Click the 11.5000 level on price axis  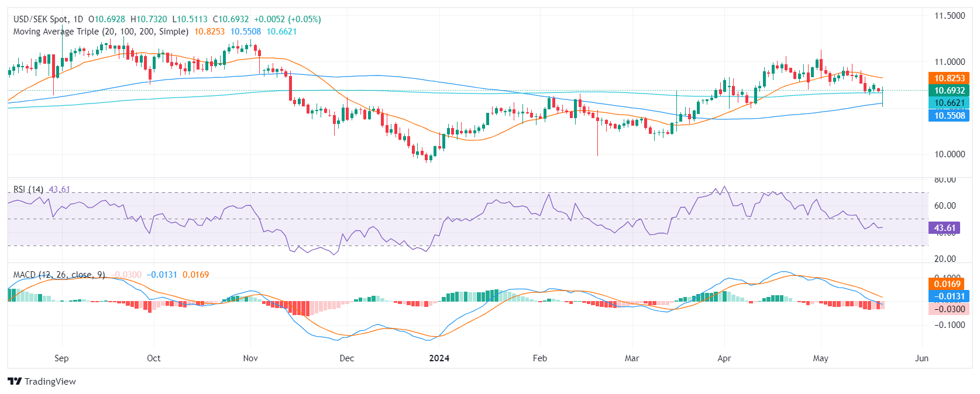coord(949,16)
